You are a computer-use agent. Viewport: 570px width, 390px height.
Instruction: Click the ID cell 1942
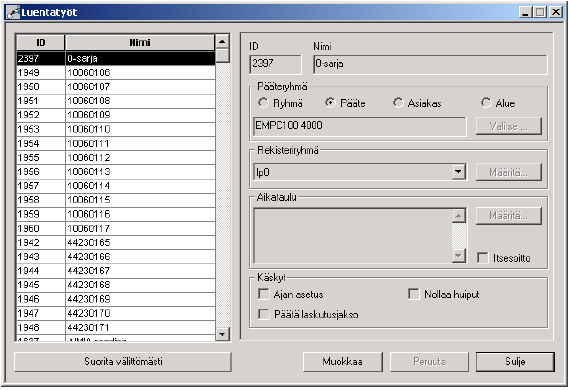[41, 243]
